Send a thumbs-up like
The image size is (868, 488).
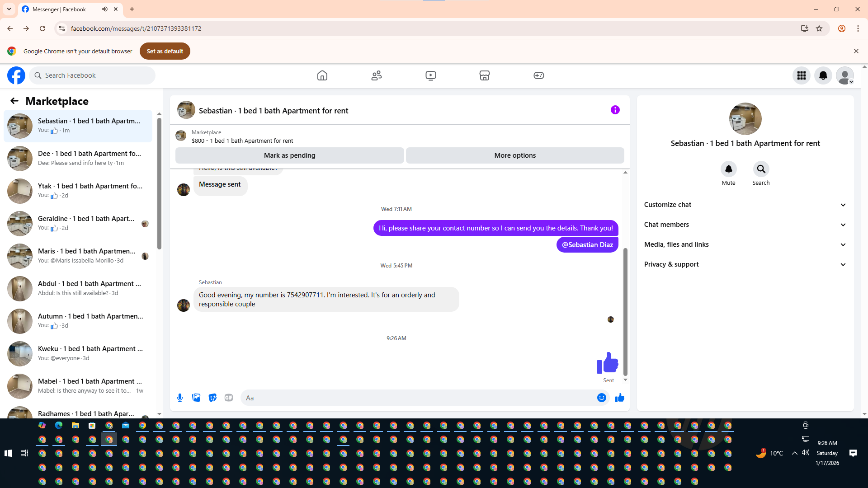619,398
